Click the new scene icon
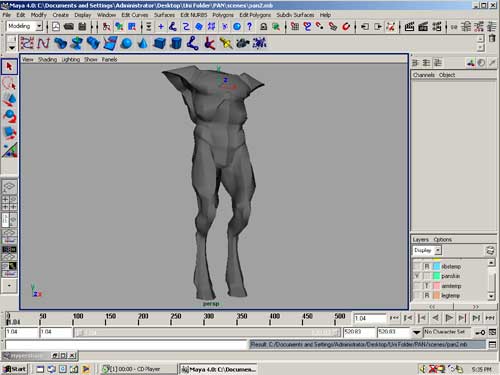 click(56, 26)
